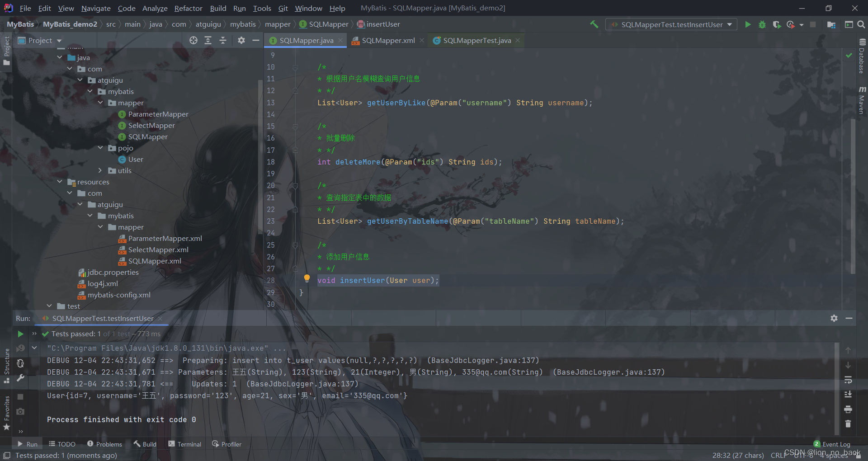Collapse the test folder
The height and width of the screenshot is (461, 868).
pos(49,306)
